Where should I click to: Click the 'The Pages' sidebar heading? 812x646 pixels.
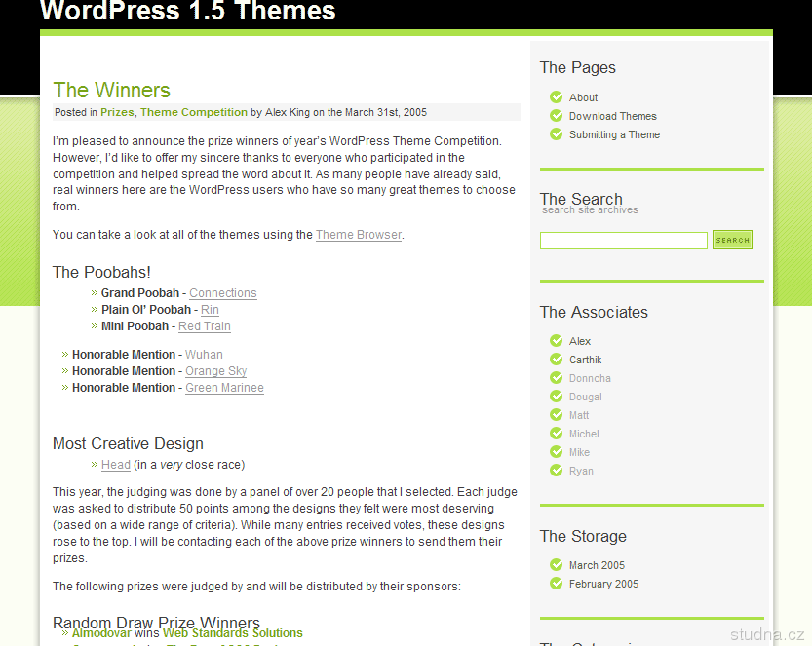[x=578, y=68]
